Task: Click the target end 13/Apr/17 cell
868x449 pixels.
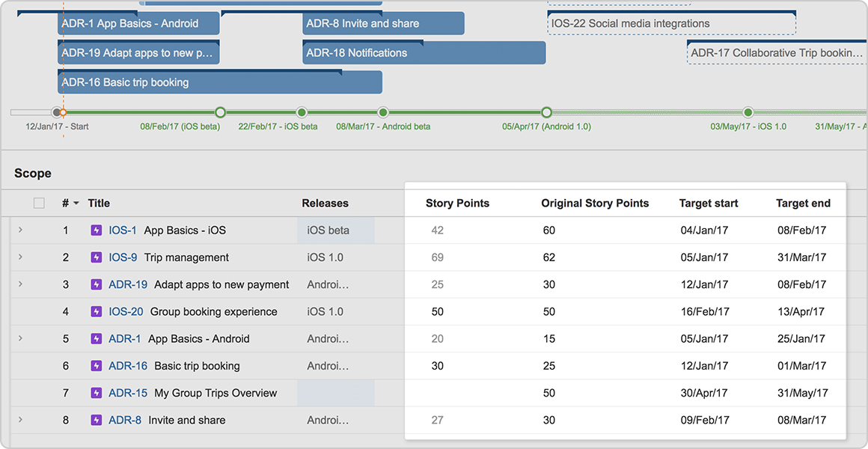Action: (x=801, y=312)
